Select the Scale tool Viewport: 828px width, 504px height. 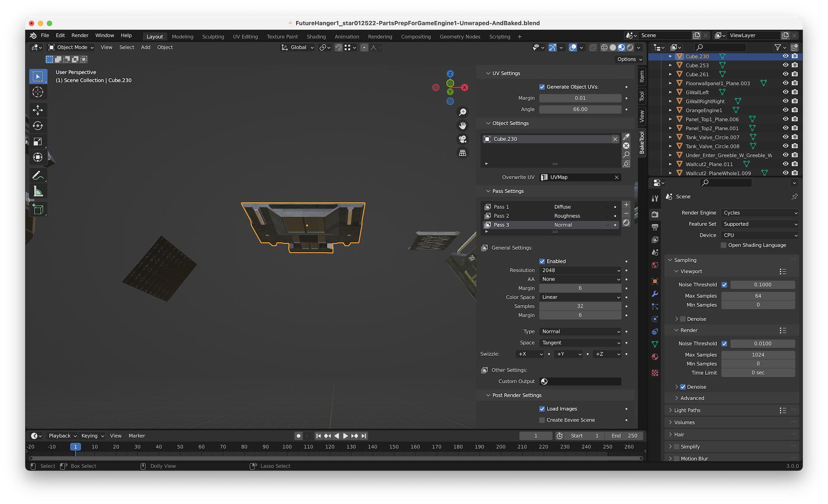38,141
